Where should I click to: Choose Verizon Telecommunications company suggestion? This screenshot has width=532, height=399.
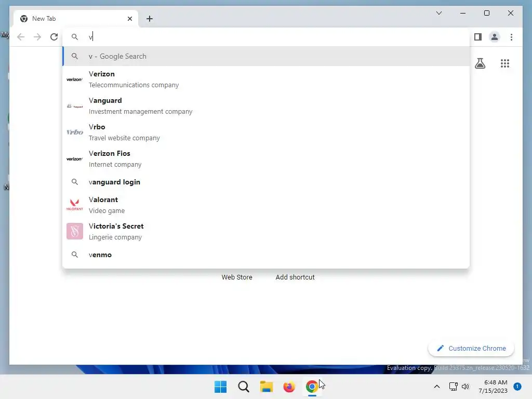[x=267, y=79]
